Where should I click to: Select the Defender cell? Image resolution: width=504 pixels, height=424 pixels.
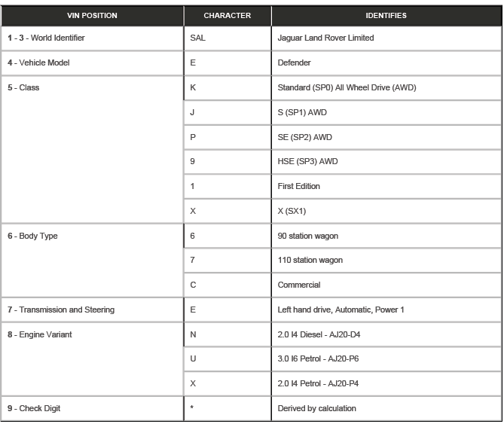[294, 63]
